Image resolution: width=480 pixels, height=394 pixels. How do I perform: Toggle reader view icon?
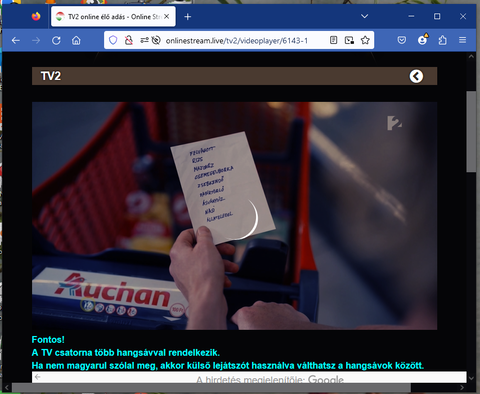point(333,40)
